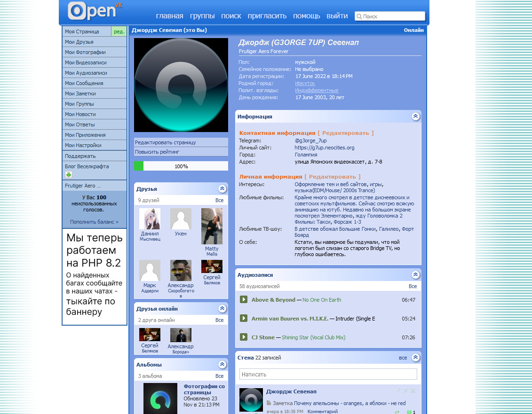Viewport: 532px width, 414px height.
Task: Open Мои Сообщения in the sidebar
Action: (x=95, y=83)
